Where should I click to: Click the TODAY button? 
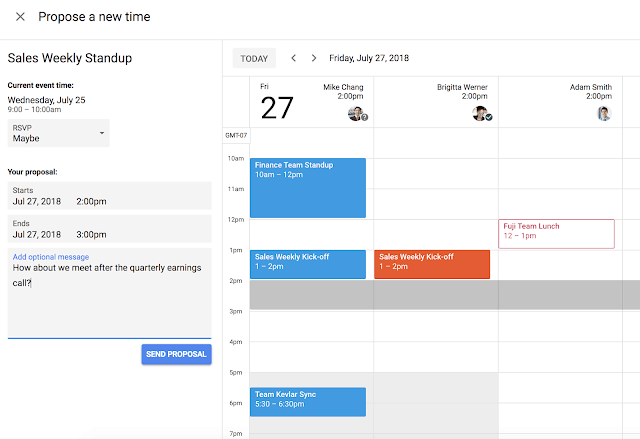pos(254,58)
